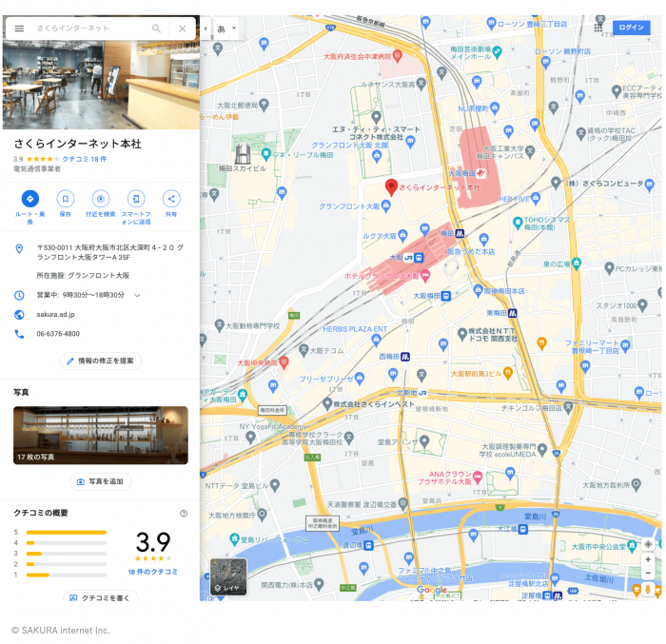666x644 pixels.
Task: Click the 共有 share icon
Action: click(x=171, y=199)
